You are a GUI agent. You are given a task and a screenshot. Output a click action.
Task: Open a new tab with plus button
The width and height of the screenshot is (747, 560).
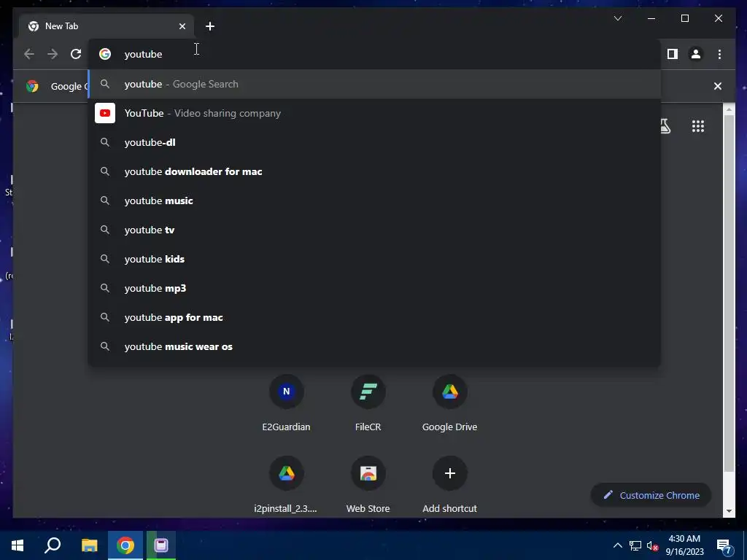coord(209,26)
